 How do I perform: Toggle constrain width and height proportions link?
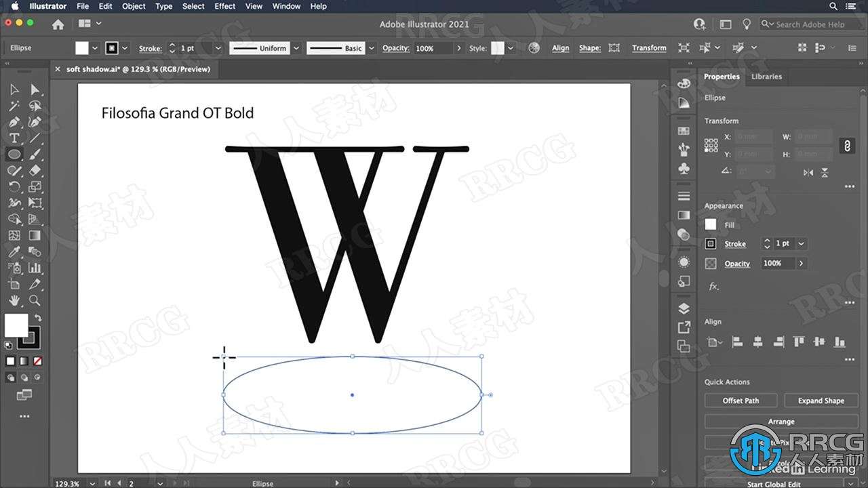tap(846, 146)
